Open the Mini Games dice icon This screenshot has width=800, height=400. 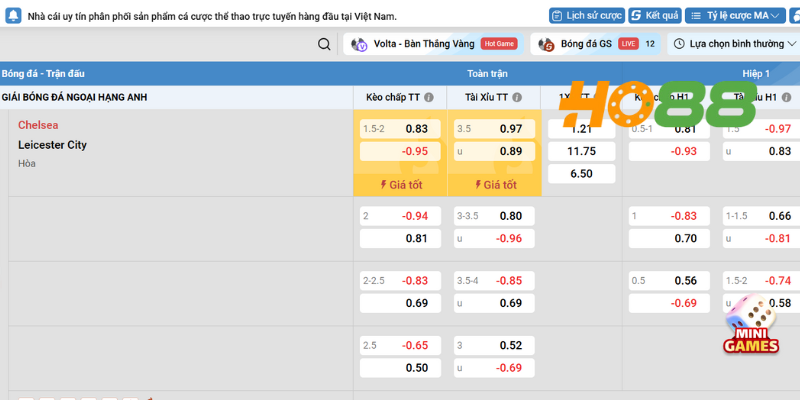(x=751, y=324)
